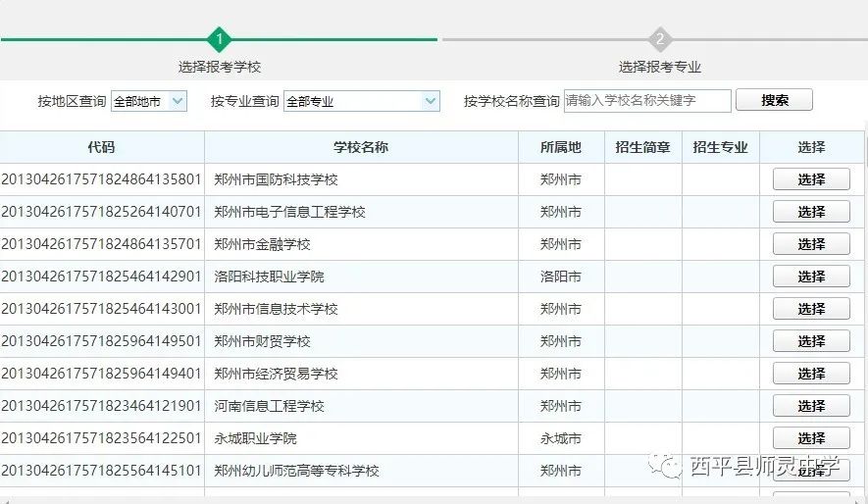Select 河南信息工程学校 via its 选择 button
This screenshot has height=504, width=868.
[x=811, y=406]
